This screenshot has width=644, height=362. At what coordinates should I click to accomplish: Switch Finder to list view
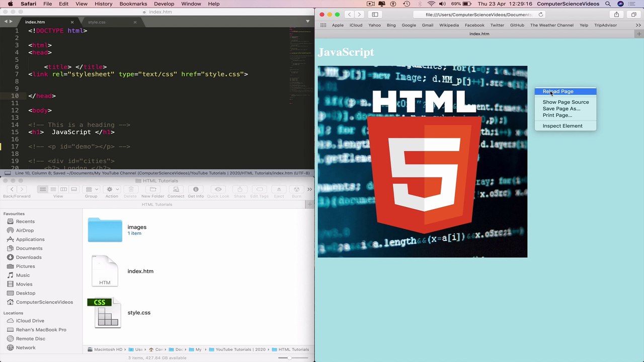point(53,189)
